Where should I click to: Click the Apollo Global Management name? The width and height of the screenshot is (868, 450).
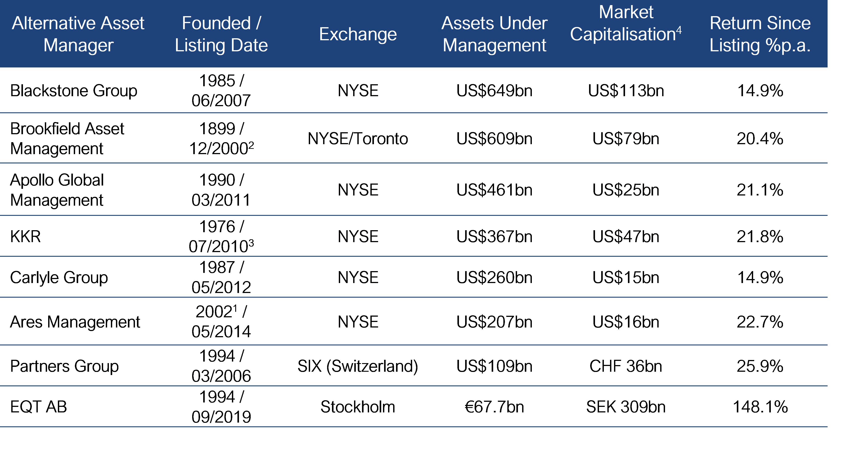point(57,190)
